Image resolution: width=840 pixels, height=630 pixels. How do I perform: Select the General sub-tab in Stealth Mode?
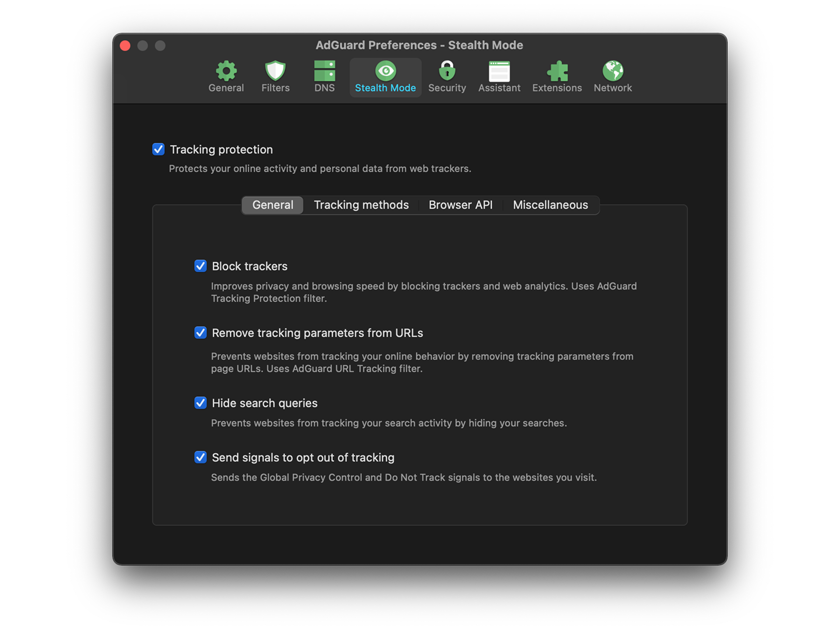[272, 205]
